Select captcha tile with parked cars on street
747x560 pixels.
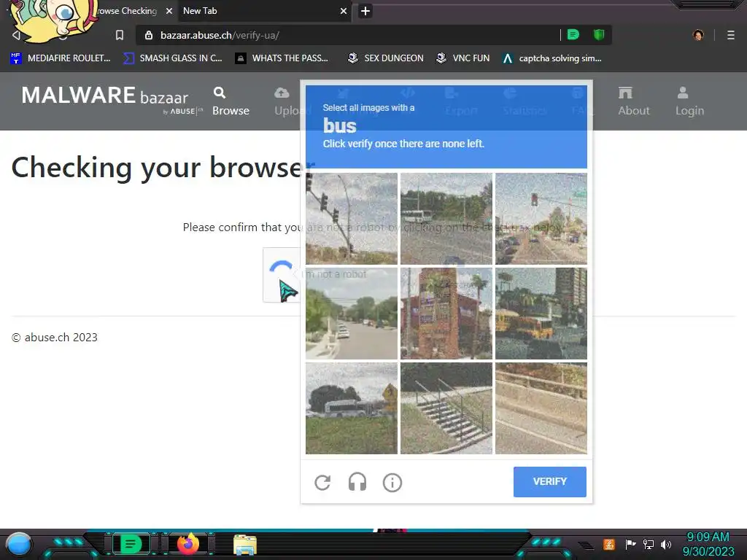[352, 314]
